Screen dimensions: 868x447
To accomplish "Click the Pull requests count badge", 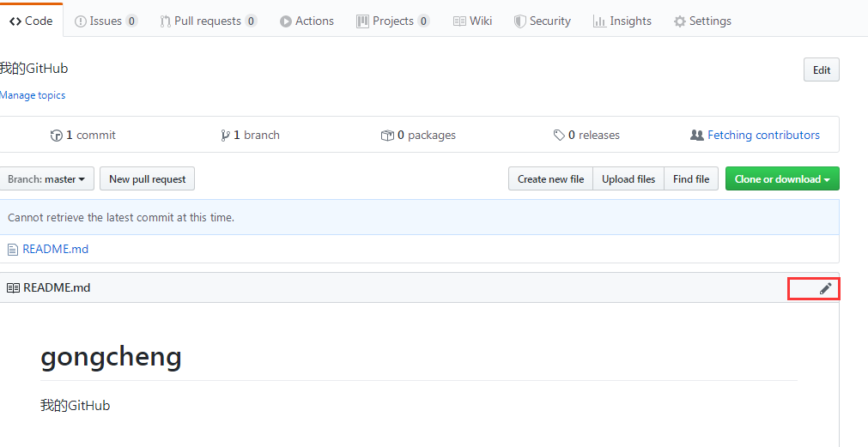I will point(251,21).
